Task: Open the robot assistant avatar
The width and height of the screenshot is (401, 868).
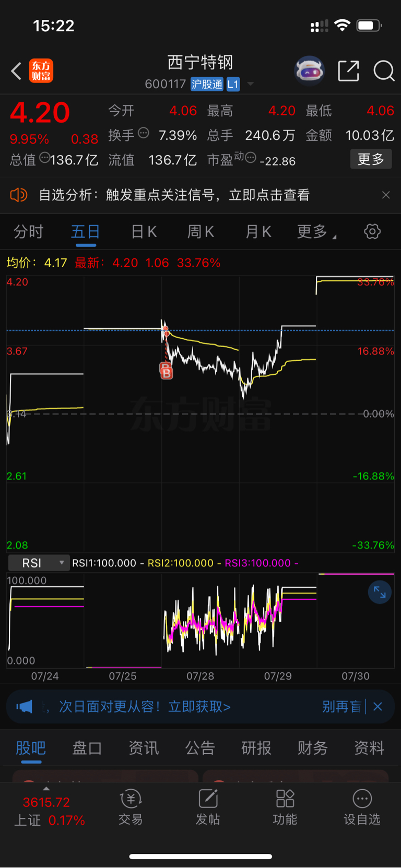Action: point(310,70)
